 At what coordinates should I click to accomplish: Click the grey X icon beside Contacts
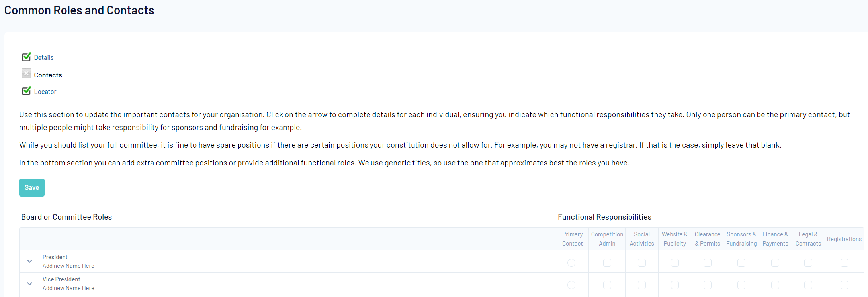pyautogui.click(x=26, y=73)
